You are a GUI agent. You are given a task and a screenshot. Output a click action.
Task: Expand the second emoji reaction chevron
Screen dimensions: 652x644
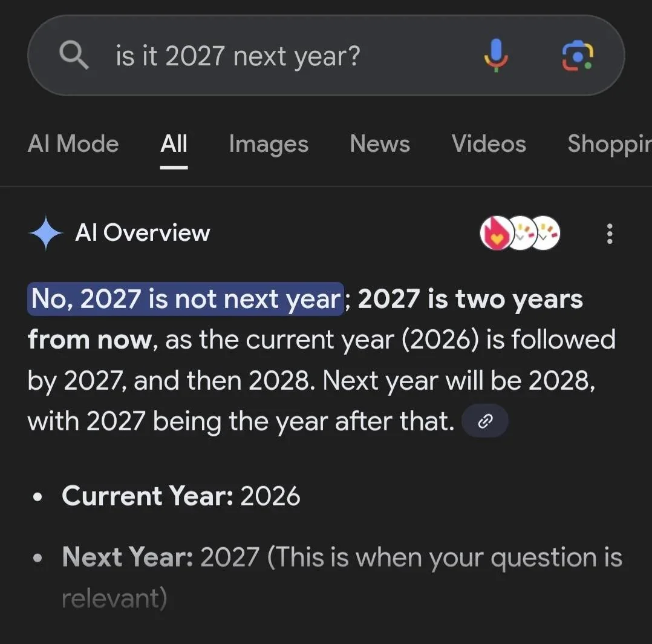pos(543,238)
